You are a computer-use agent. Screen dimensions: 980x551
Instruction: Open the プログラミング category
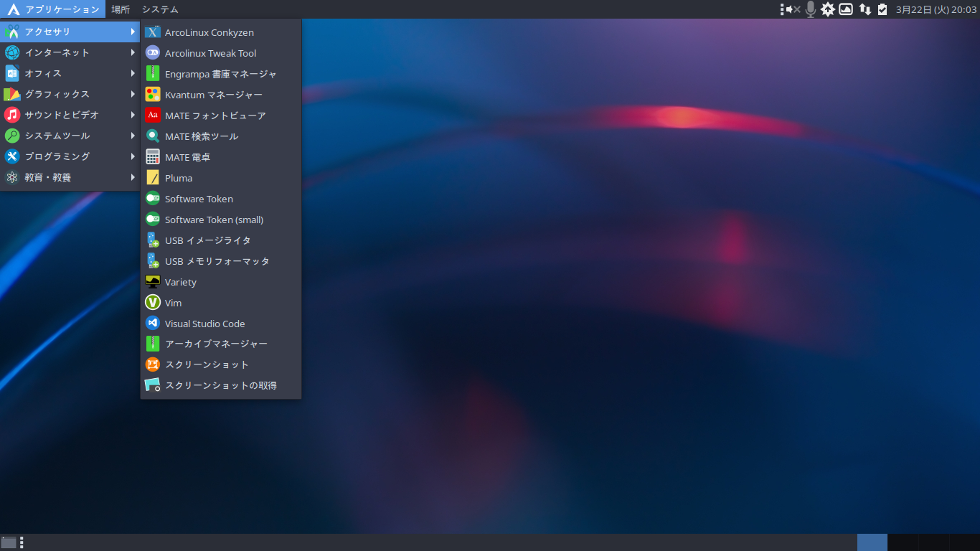pyautogui.click(x=70, y=156)
